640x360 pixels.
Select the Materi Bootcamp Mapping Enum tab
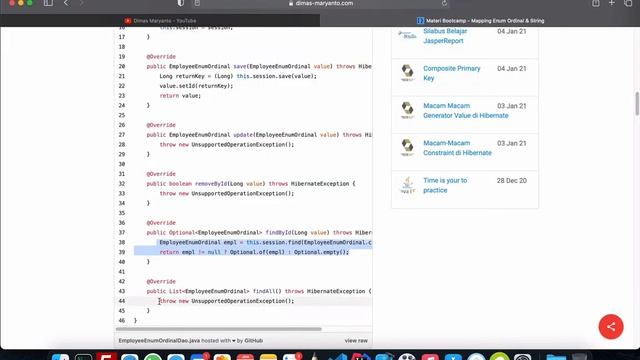coord(480,20)
